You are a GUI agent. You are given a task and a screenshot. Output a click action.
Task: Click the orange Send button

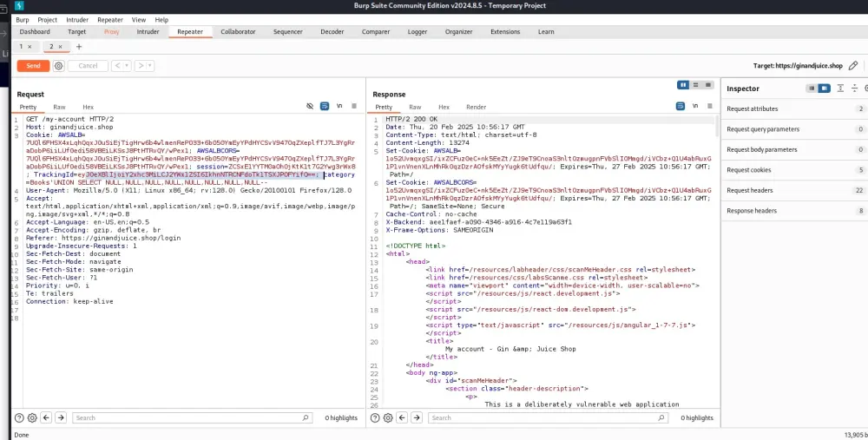33,66
